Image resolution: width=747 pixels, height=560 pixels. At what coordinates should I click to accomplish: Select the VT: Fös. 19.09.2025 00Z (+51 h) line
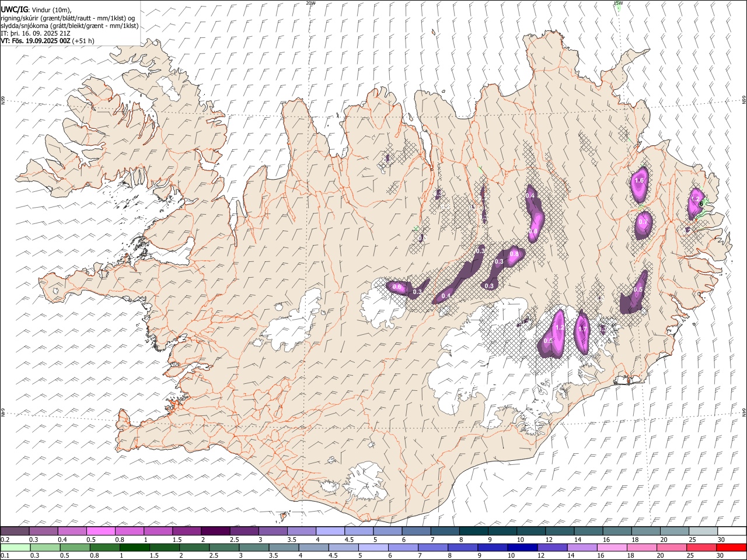47,41
